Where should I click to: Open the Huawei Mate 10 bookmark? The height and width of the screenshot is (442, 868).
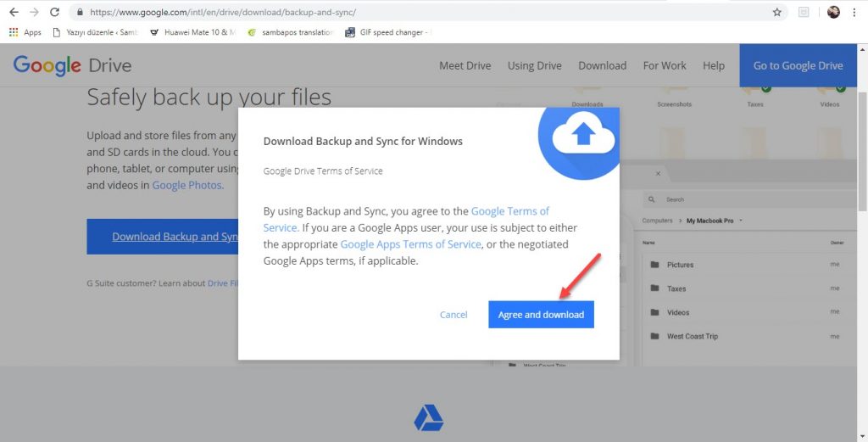192,33
